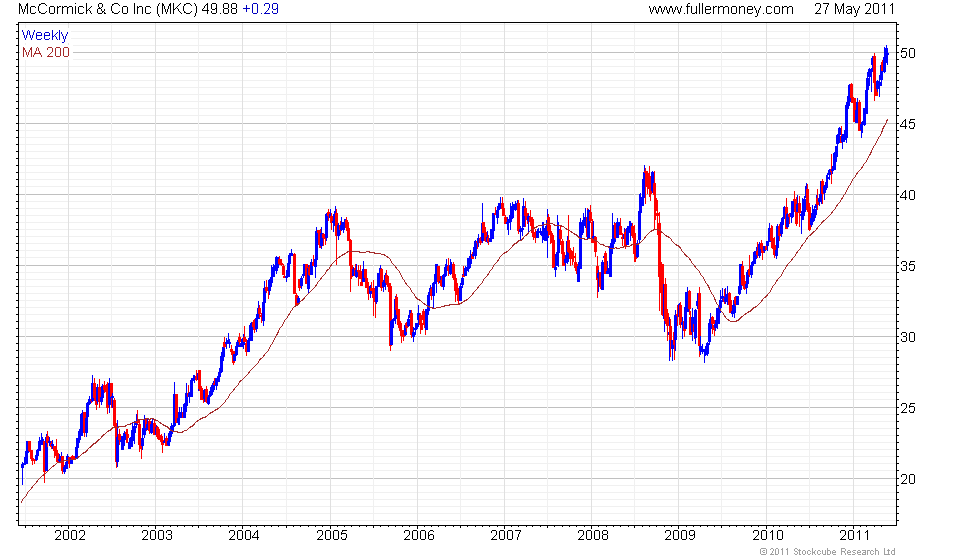
Task: Click the price change +0.29
Action: (x=261, y=9)
